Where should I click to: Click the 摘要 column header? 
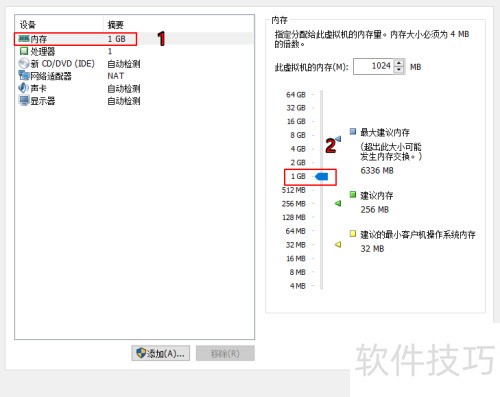pyautogui.click(x=115, y=24)
